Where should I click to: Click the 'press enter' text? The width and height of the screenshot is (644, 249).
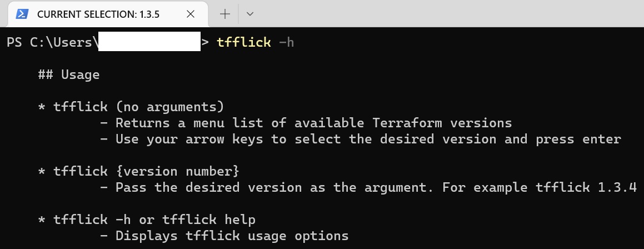click(x=578, y=139)
